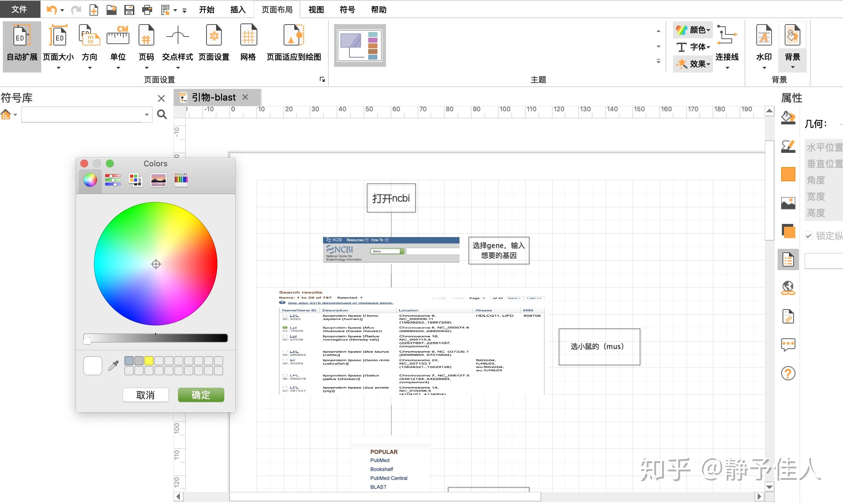
Task: Click the OK (确定) button
Action: (201, 395)
